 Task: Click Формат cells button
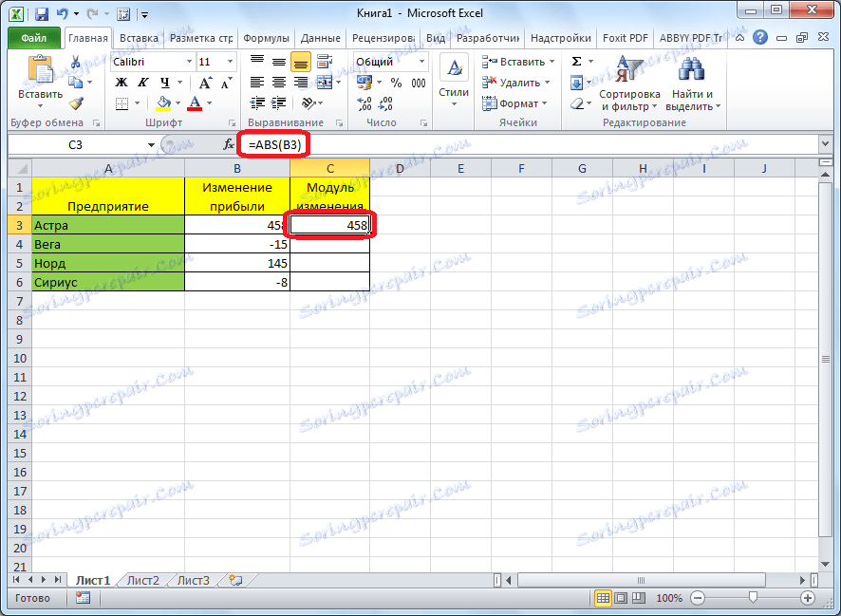(514, 103)
